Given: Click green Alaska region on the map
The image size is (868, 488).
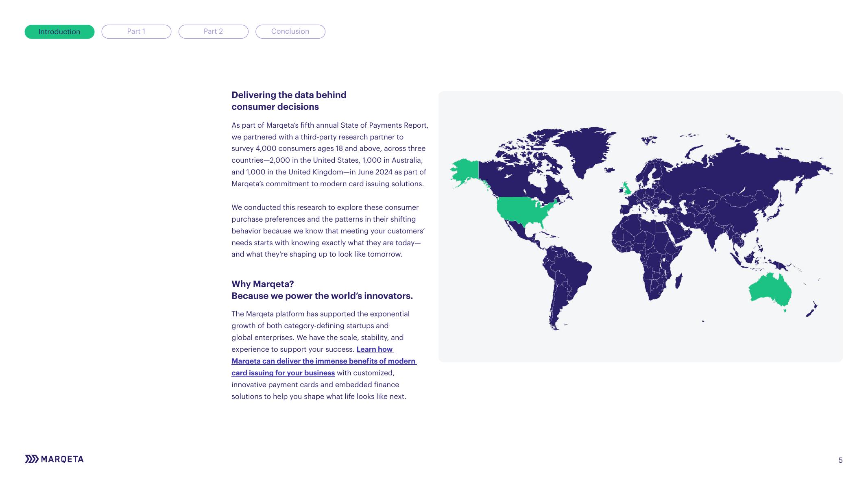Looking at the screenshot, I should click(466, 170).
